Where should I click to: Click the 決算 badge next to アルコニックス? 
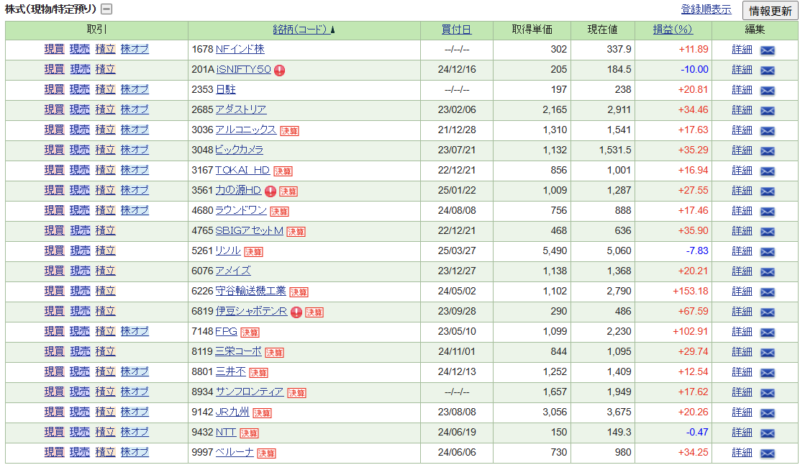click(x=289, y=131)
